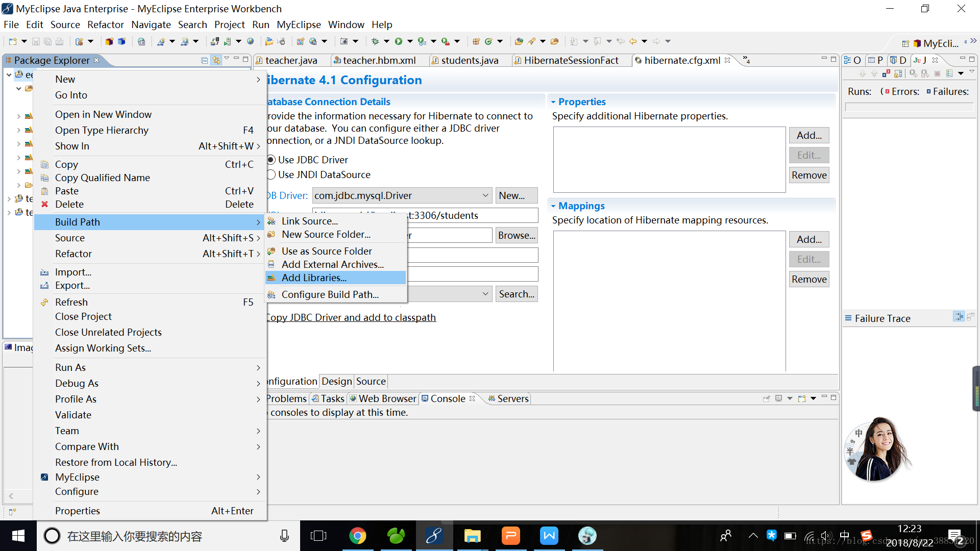980x551 pixels.
Task: Click the Test Run History icon
Action: pyautogui.click(x=949, y=73)
